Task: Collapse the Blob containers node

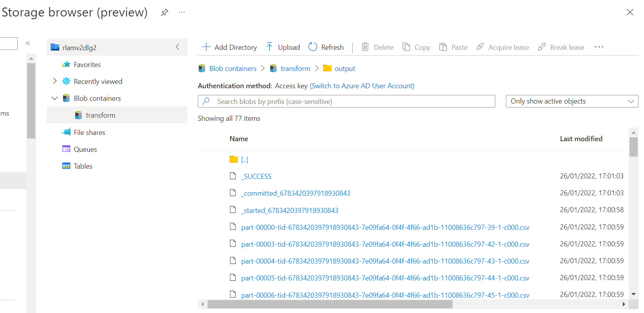Action: click(x=55, y=98)
